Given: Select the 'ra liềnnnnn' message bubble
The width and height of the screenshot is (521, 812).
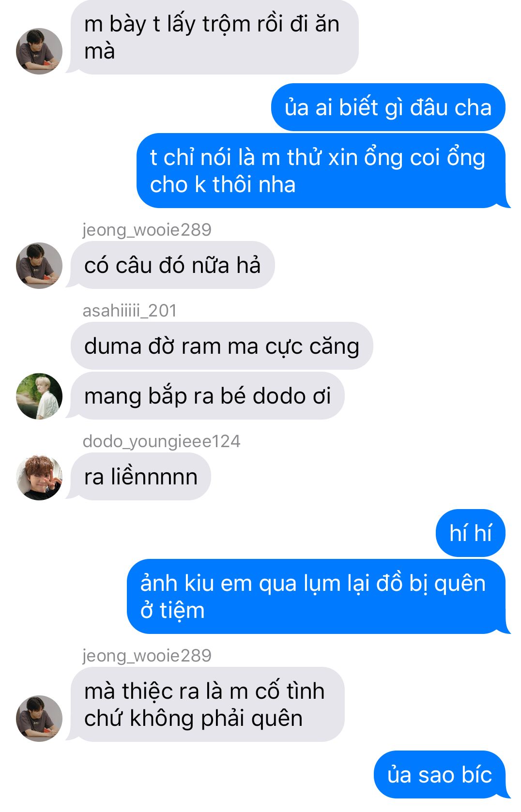Looking at the screenshot, I should [x=141, y=477].
